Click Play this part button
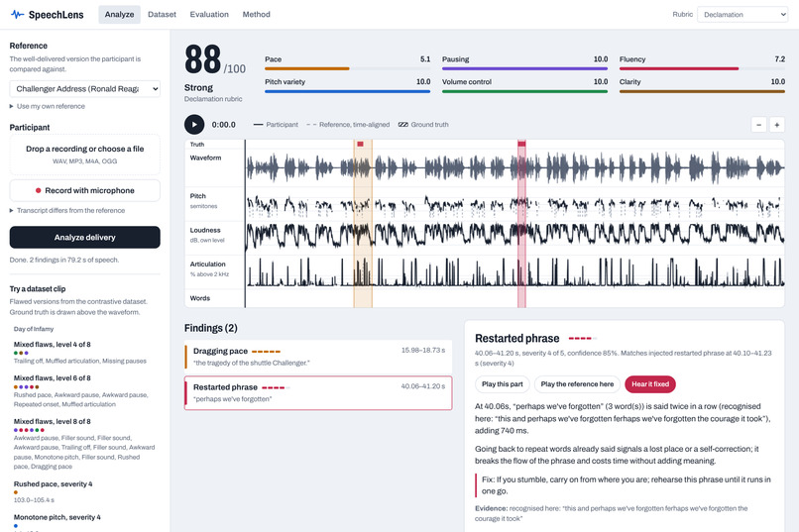Viewport: 799px width, 532px height. click(x=502, y=383)
